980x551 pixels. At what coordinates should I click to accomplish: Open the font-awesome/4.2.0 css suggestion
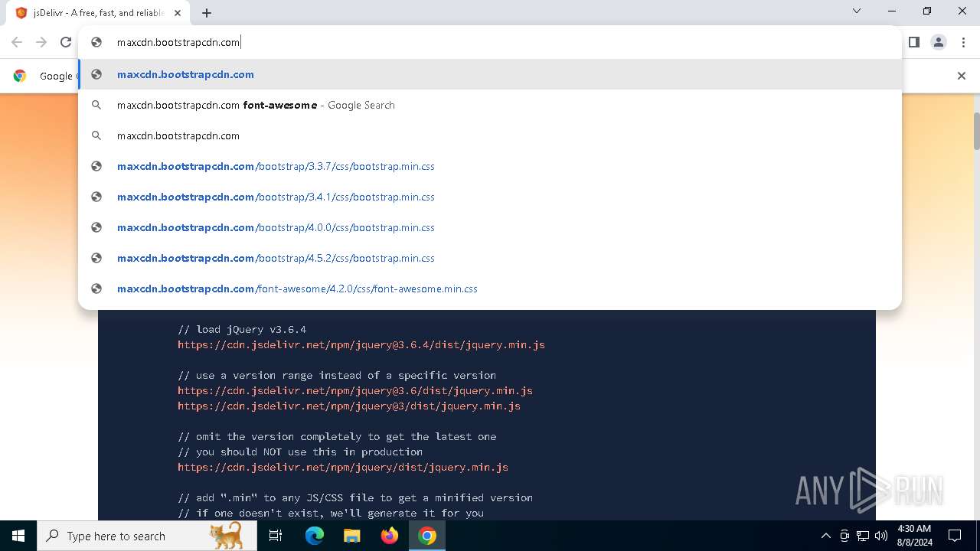[490, 289]
